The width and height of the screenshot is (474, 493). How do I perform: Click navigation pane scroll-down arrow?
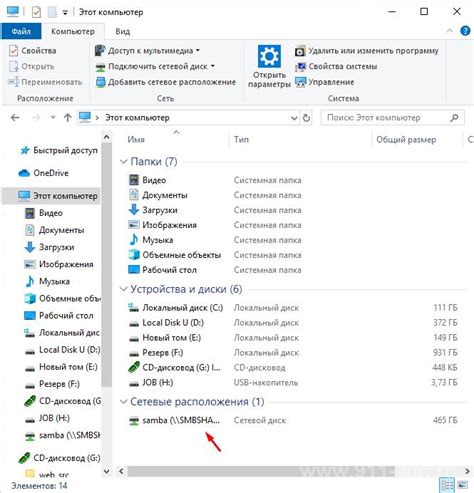[106, 471]
